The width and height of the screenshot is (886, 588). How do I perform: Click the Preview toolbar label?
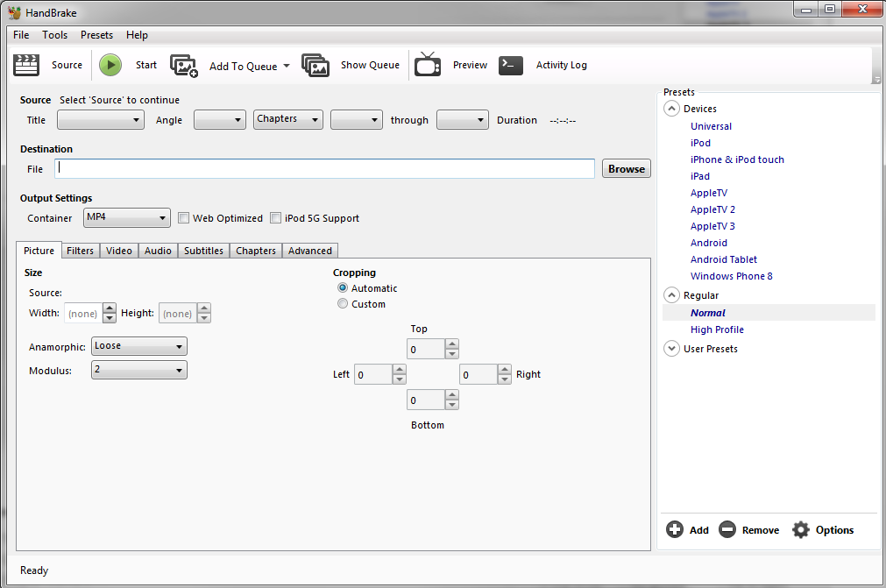[x=470, y=65]
